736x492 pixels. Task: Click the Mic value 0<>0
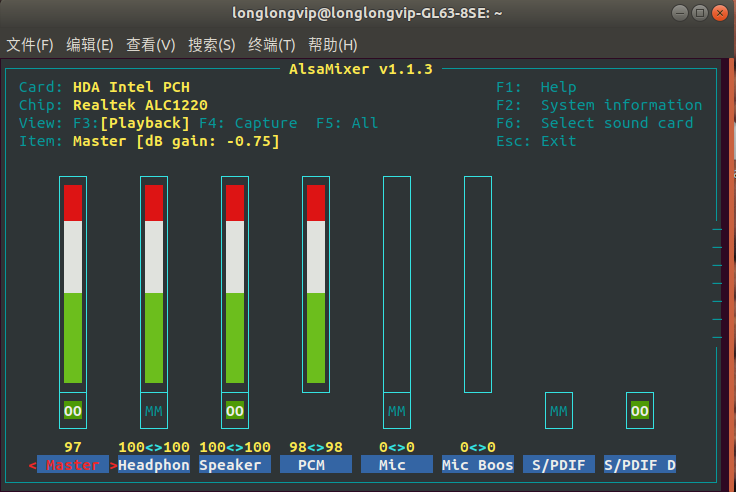(x=397, y=447)
